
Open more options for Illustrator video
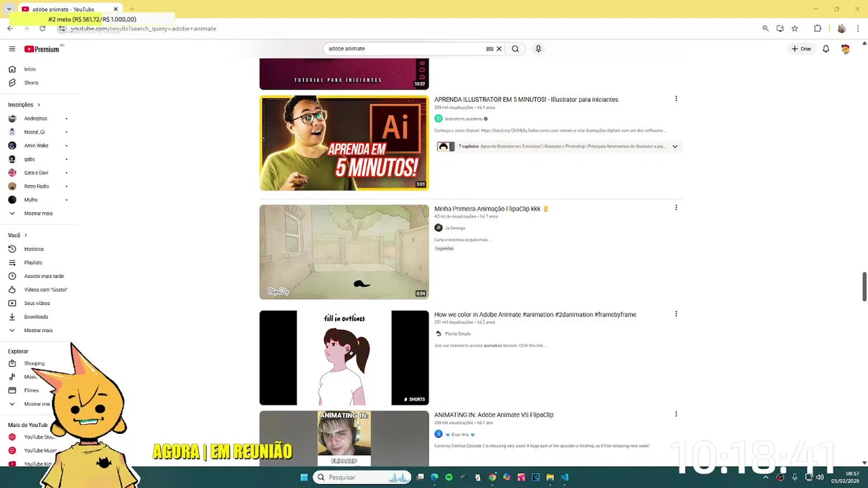click(676, 99)
